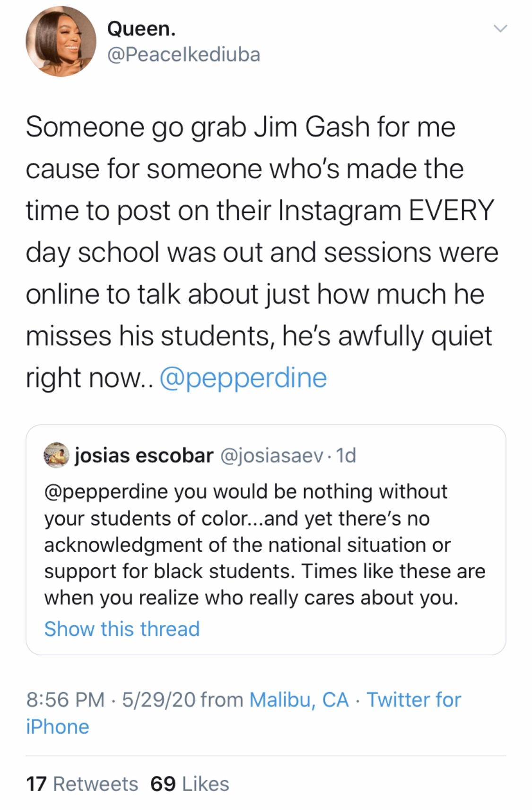This screenshot has width=532, height=810.
Task: Open the quoted tweet body text
Action: coord(265,545)
